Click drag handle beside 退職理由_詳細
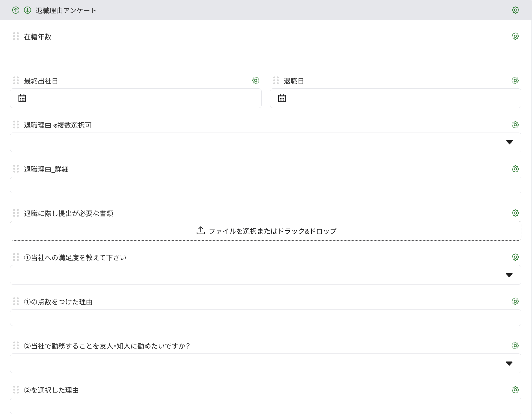 16,169
